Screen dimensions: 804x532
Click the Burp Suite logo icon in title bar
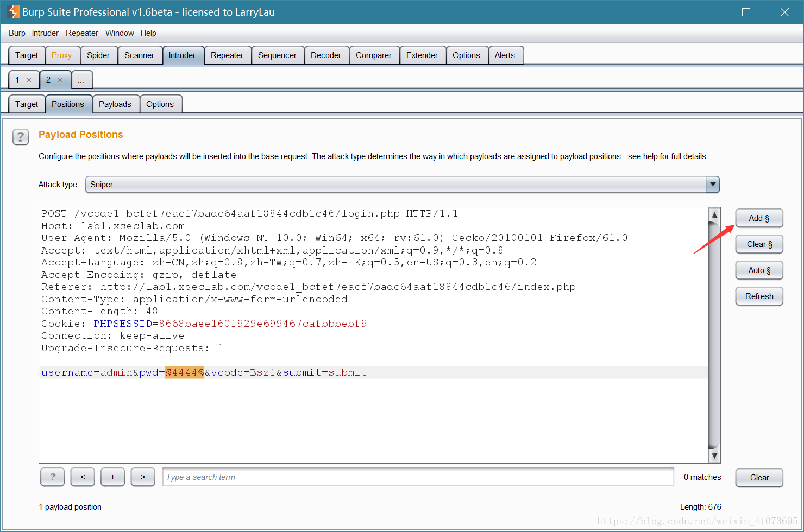13,12
